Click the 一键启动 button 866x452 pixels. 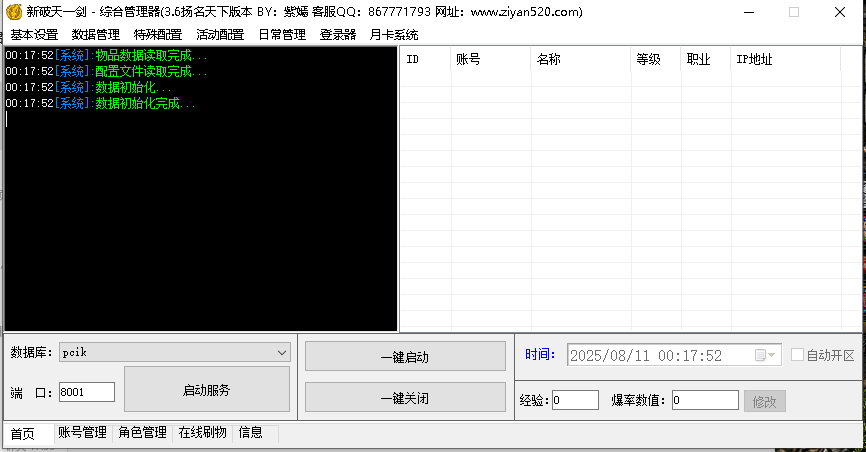(x=405, y=356)
